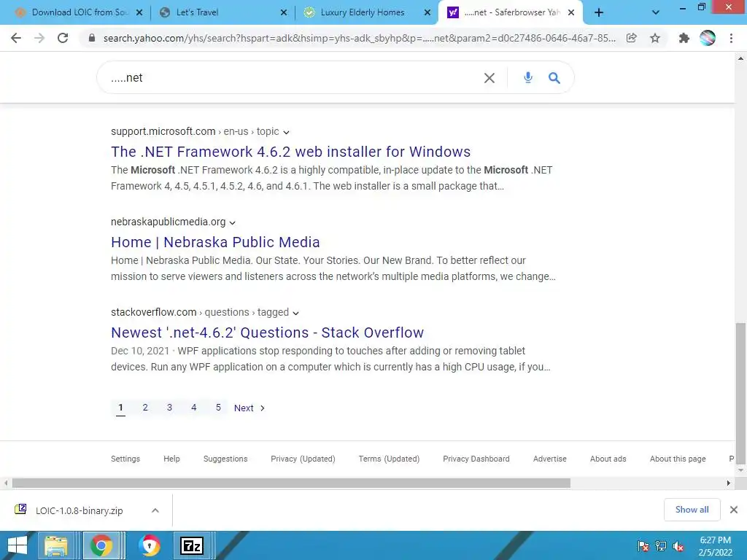Viewport: 747px width, 560px height.
Task: Open Privacy Dashboard footer link
Action: (476, 459)
